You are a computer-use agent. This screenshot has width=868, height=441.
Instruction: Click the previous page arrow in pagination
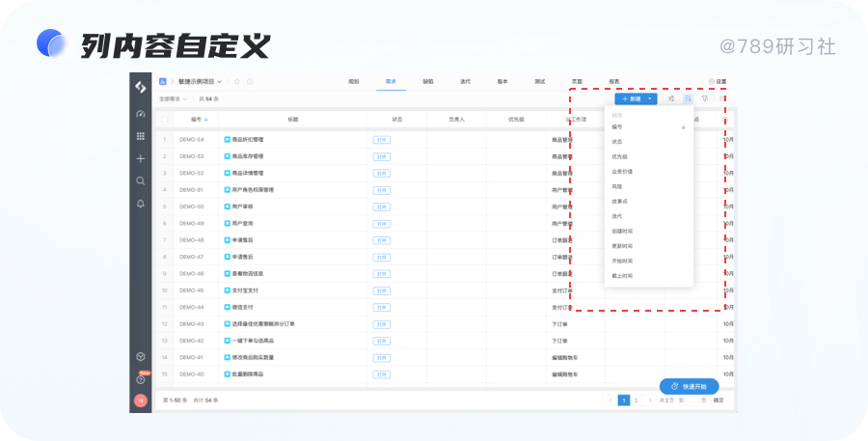tap(610, 400)
